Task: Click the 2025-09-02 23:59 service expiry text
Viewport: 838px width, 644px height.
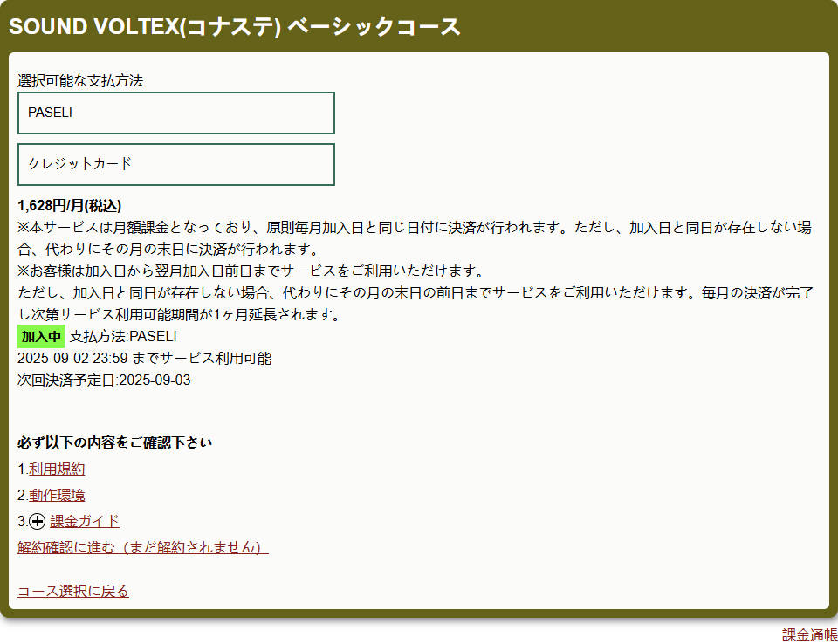Action: [x=144, y=358]
